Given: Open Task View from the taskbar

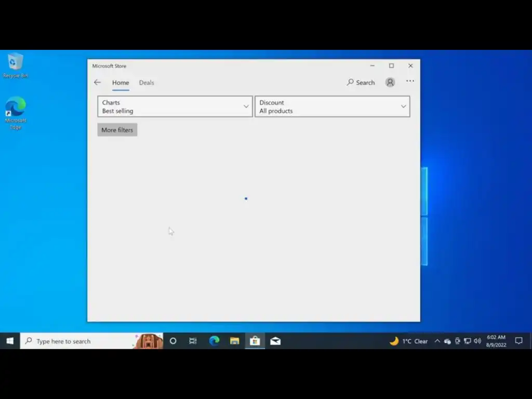Looking at the screenshot, I should 193,341.
